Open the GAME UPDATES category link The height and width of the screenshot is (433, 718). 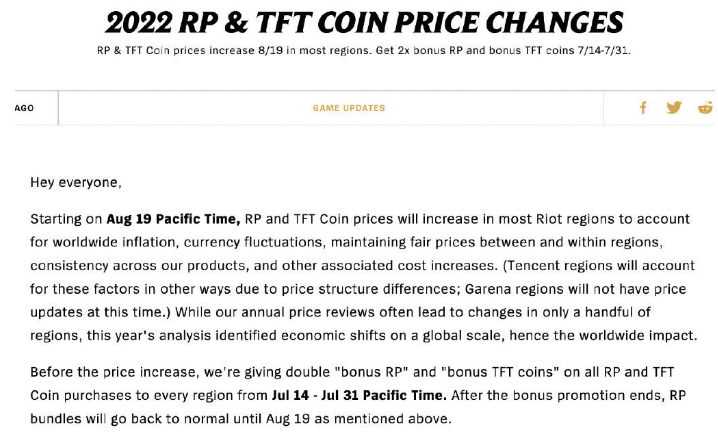(349, 108)
